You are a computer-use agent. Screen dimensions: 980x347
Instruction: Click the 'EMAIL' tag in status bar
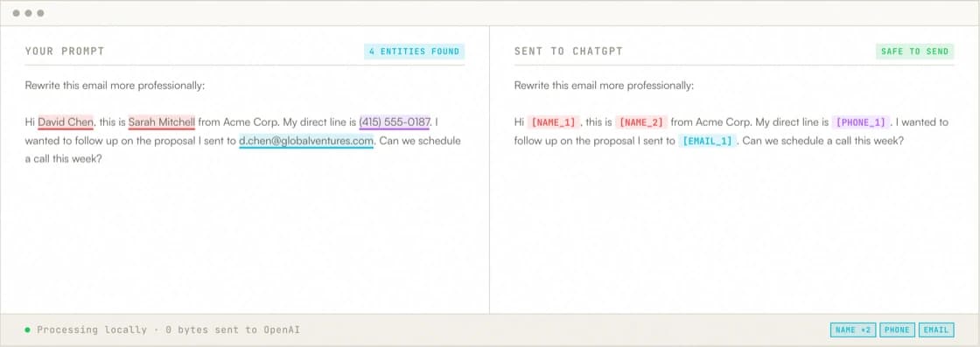click(x=936, y=330)
